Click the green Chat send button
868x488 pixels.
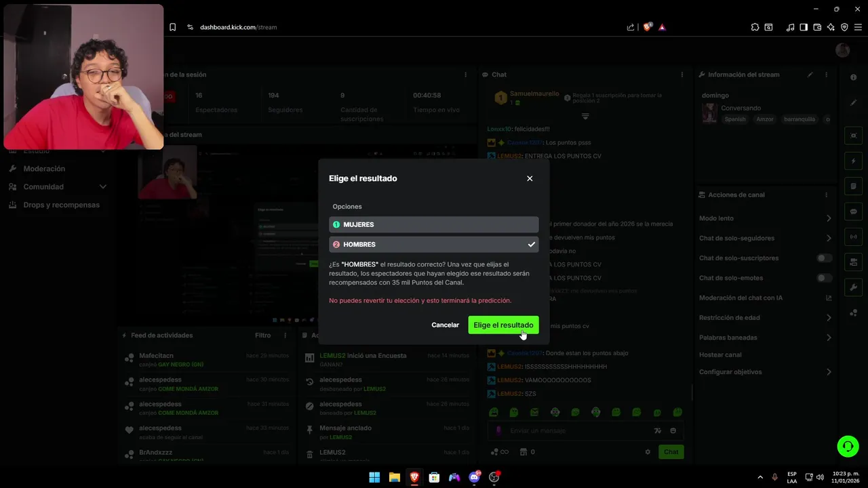(x=671, y=452)
